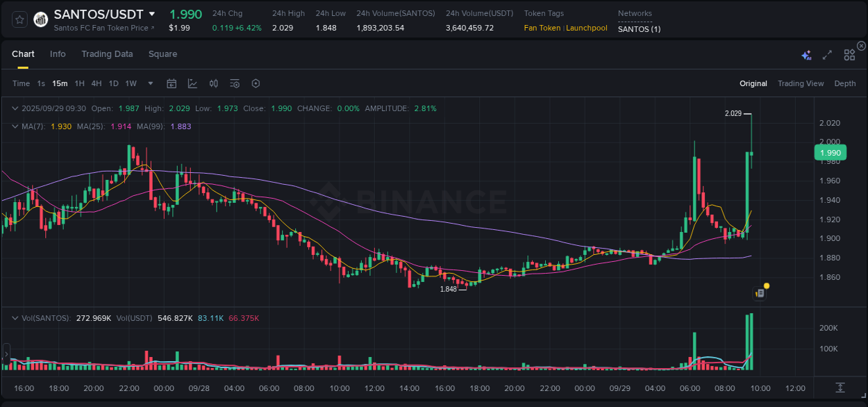Screen dimensions: 868x407
Task: Switch to the Info tab
Action: pyautogui.click(x=58, y=53)
